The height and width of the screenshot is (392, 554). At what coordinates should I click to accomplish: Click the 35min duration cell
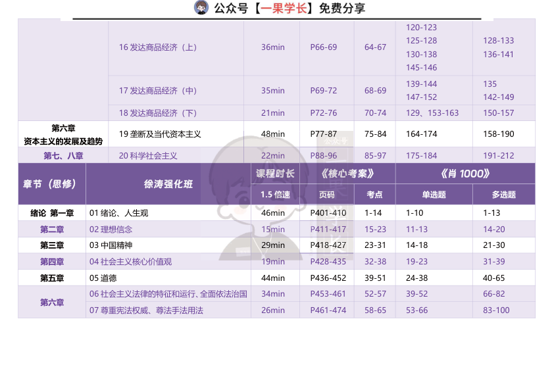click(273, 91)
